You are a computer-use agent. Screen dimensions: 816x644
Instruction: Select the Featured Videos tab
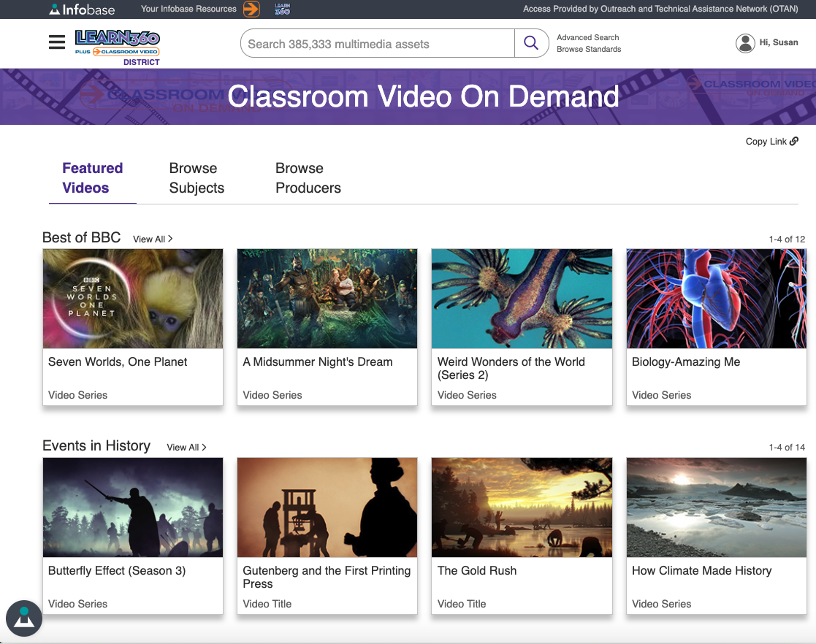point(92,177)
